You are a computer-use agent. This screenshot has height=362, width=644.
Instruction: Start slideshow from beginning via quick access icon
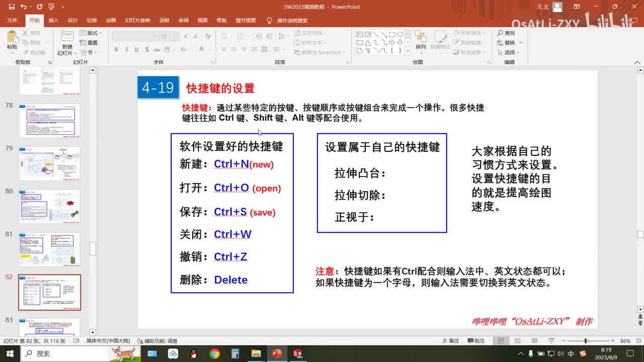[51, 7]
